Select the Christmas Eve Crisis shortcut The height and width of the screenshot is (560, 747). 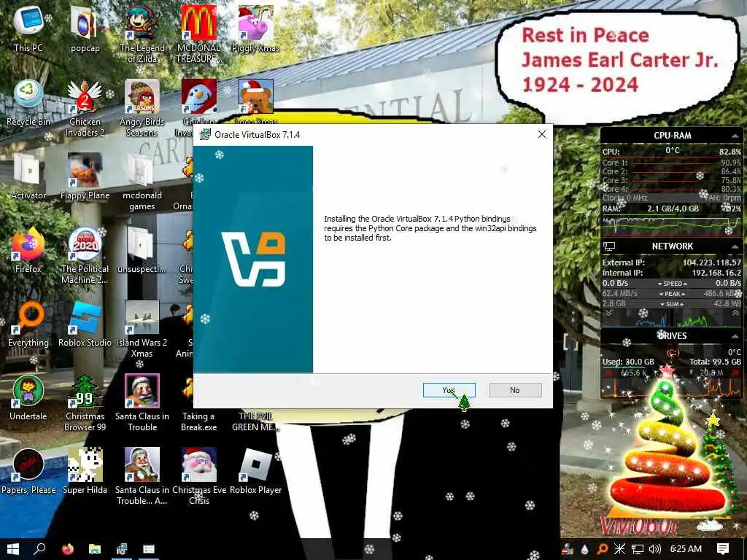tap(198, 477)
